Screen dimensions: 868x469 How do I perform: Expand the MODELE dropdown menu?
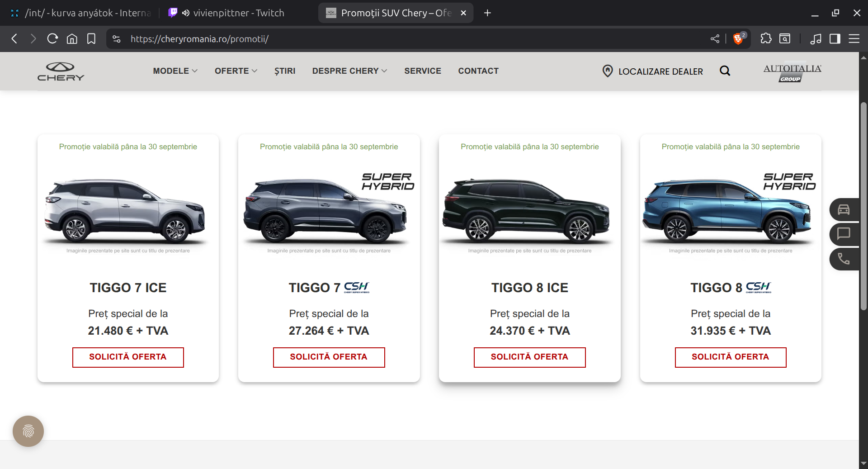175,71
